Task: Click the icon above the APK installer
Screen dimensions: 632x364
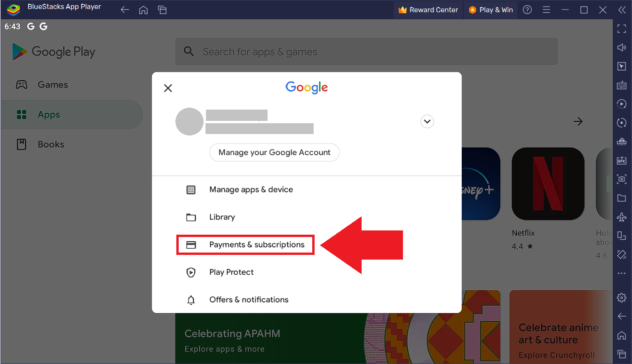Action: [x=622, y=142]
